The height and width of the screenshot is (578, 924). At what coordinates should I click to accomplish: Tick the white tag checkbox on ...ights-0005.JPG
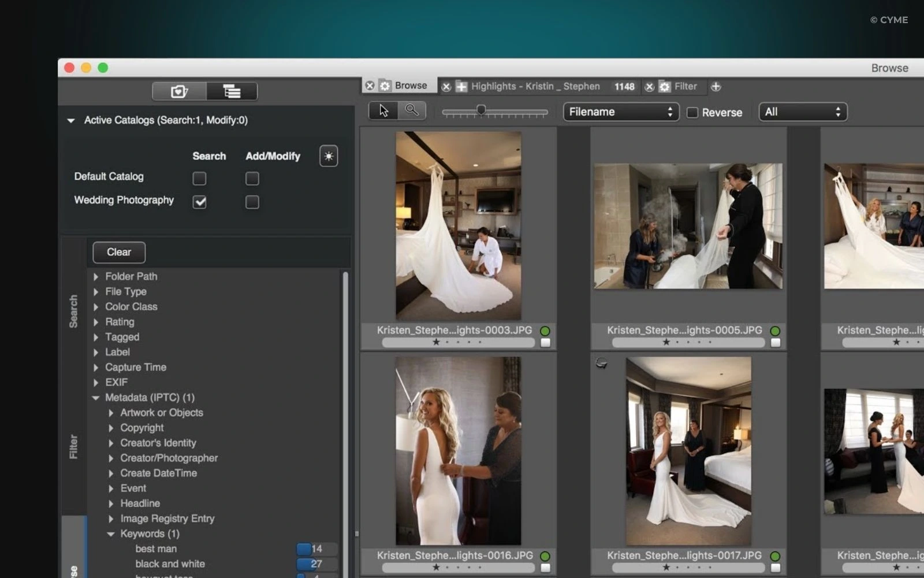[776, 343]
